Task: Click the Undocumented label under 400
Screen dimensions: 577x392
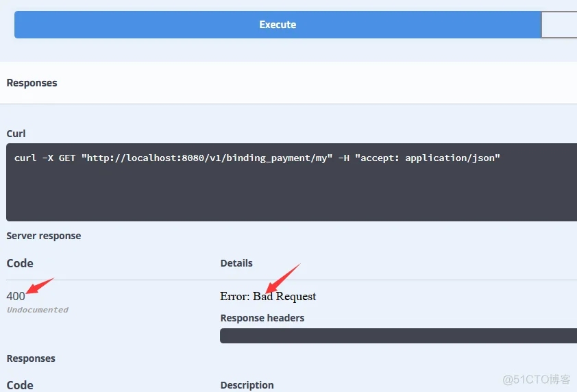Action: tap(38, 310)
